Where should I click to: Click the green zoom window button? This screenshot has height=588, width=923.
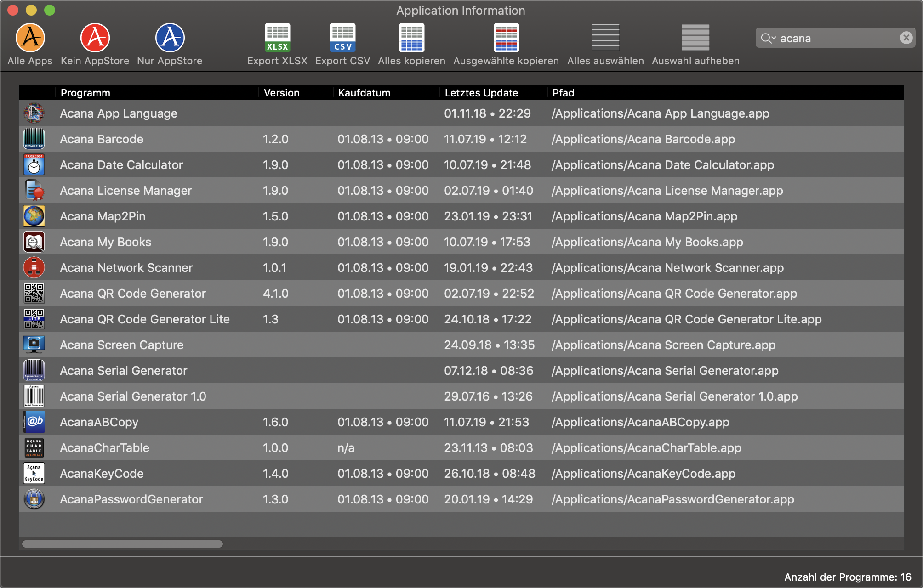click(x=50, y=10)
